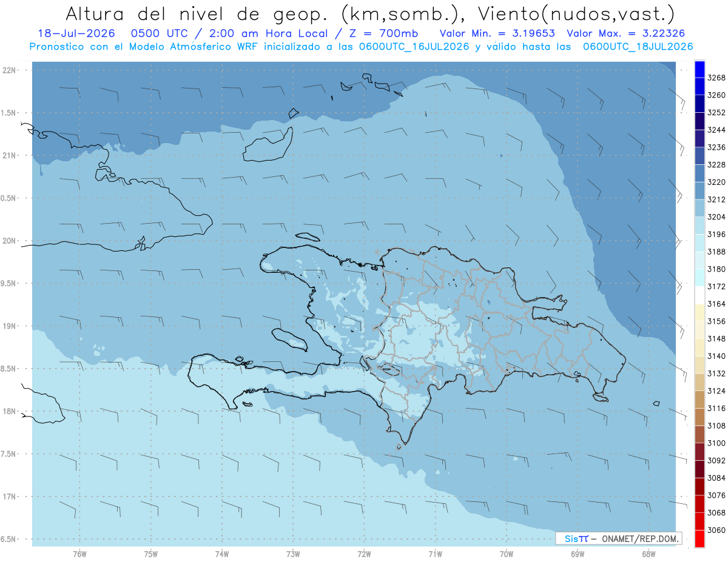Click the 19N latitude axis label
The width and height of the screenshot is (728, 562).
[10, 326]
